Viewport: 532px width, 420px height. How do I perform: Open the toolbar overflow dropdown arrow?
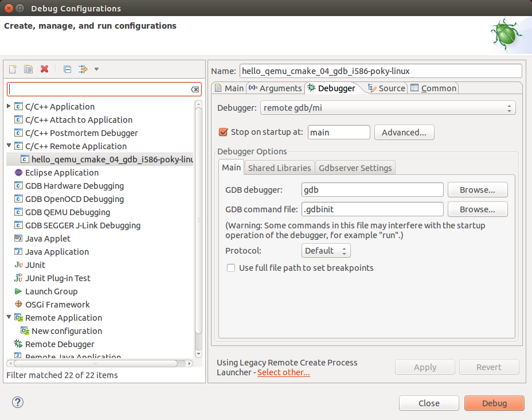coord(96,69)
